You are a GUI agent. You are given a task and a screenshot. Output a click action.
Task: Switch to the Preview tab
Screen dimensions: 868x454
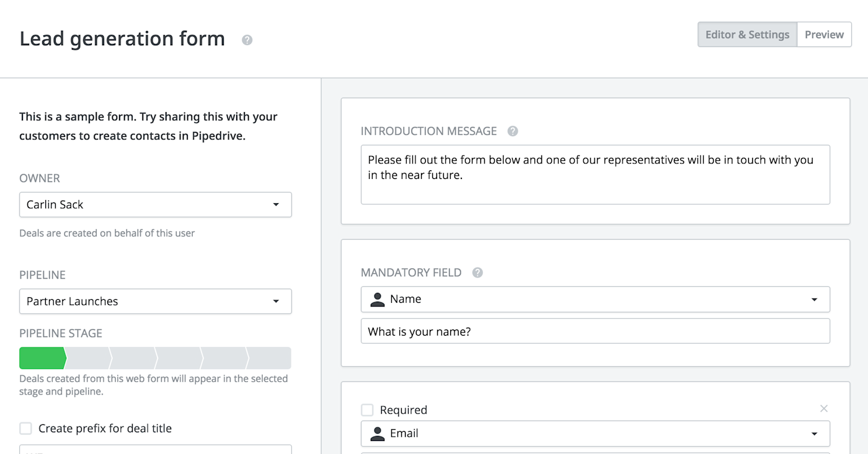824,35
